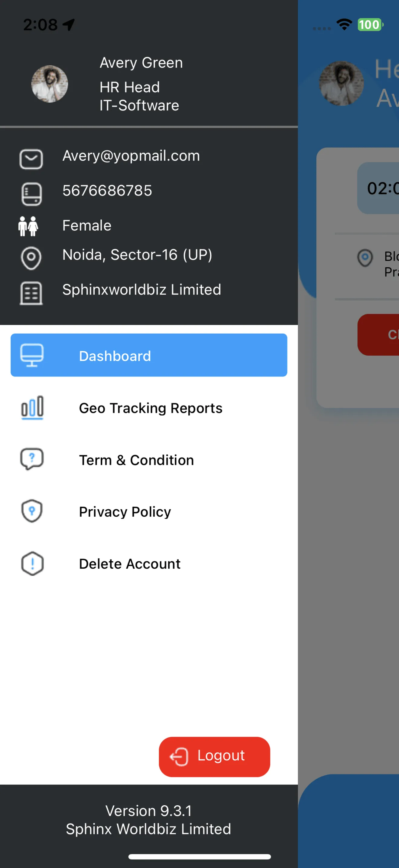
Task: Tap the iOS home indicator bar
Action: [199, 856]
